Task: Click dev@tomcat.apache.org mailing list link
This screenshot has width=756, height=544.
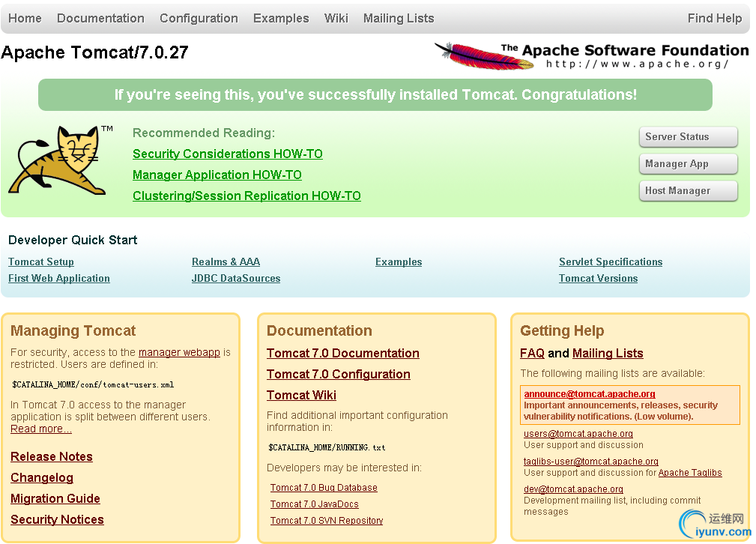Action: click(573, 489)
